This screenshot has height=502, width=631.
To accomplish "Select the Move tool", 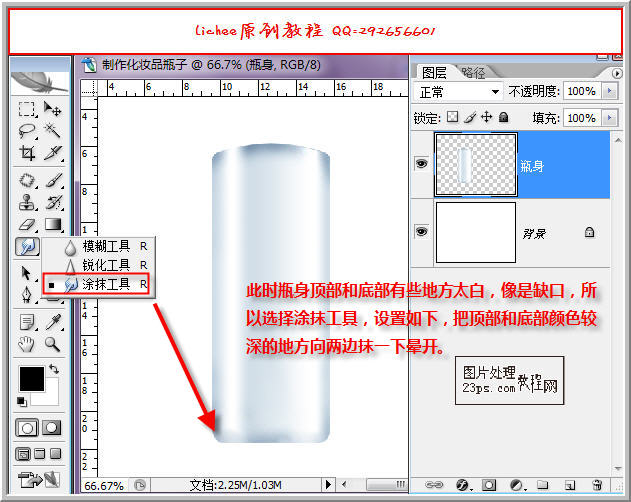I will click(53, 109).
